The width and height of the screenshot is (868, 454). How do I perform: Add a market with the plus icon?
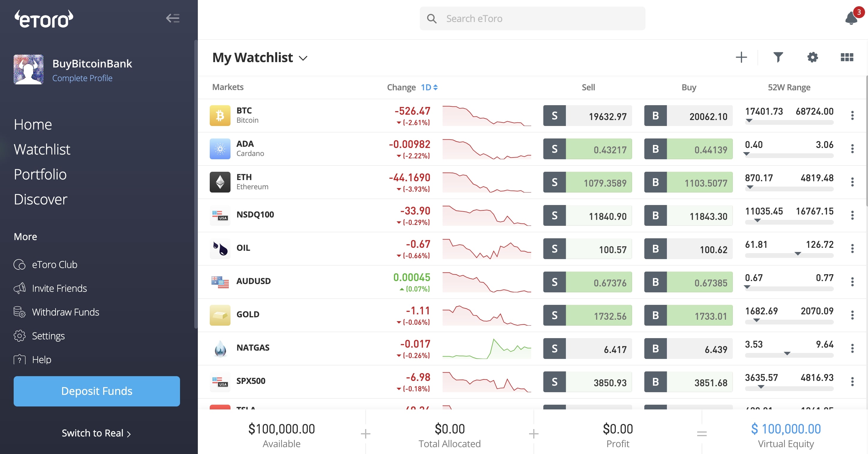coord(741,57)
